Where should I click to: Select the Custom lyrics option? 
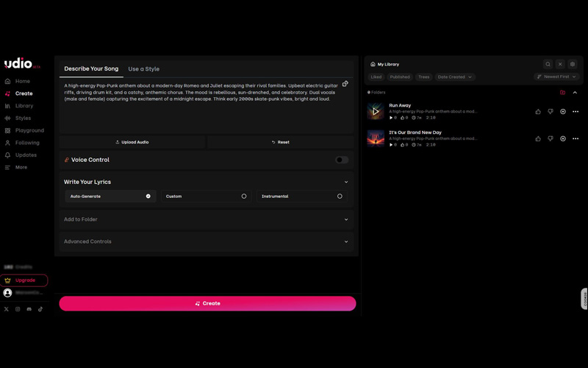(207, 197)
